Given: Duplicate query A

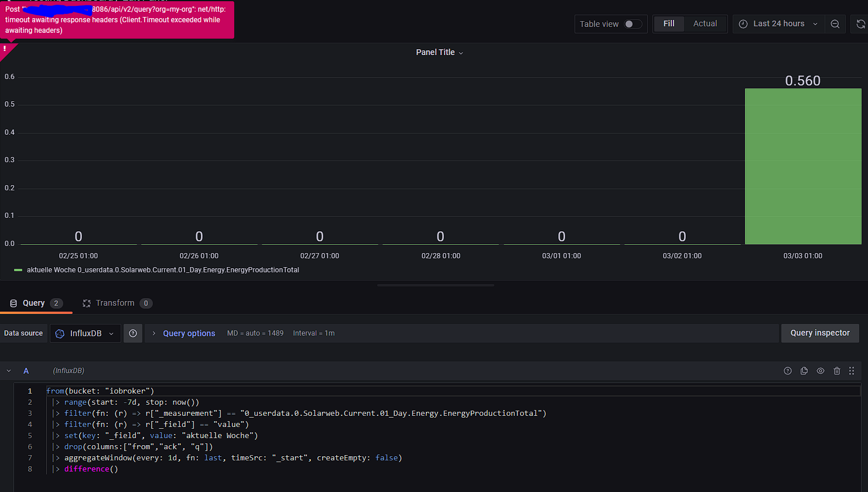Looking at the screenshot, I should [804, 371].
